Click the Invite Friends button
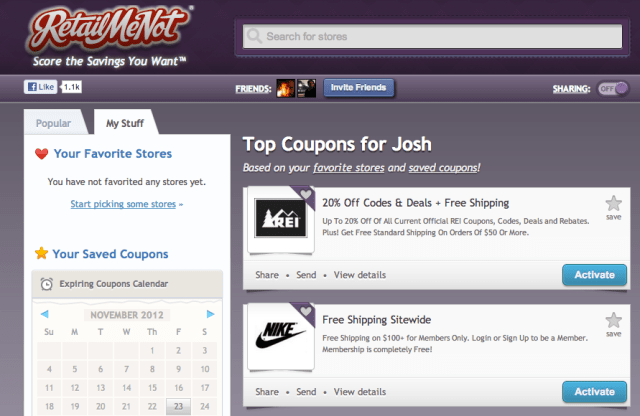 [x=358, y=87]
